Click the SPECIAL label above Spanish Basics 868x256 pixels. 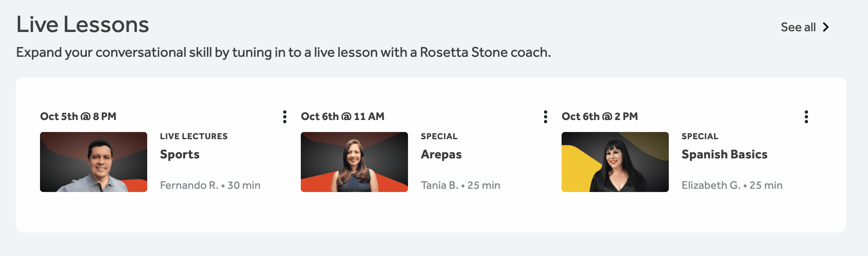[700, 136]
